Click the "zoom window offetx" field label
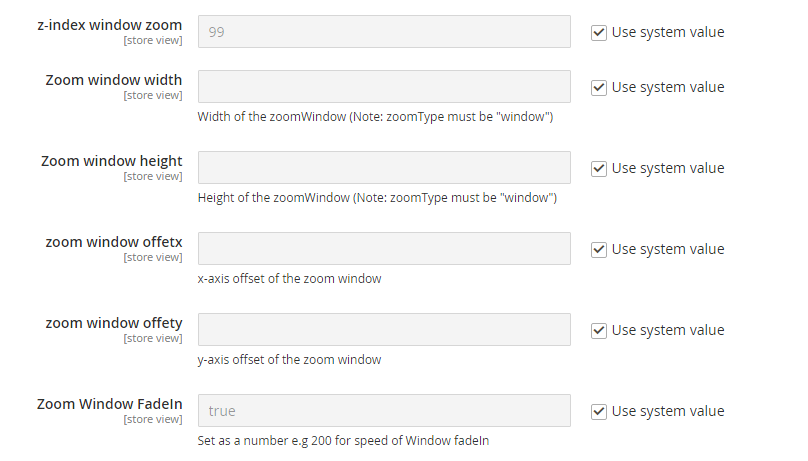 114,242
